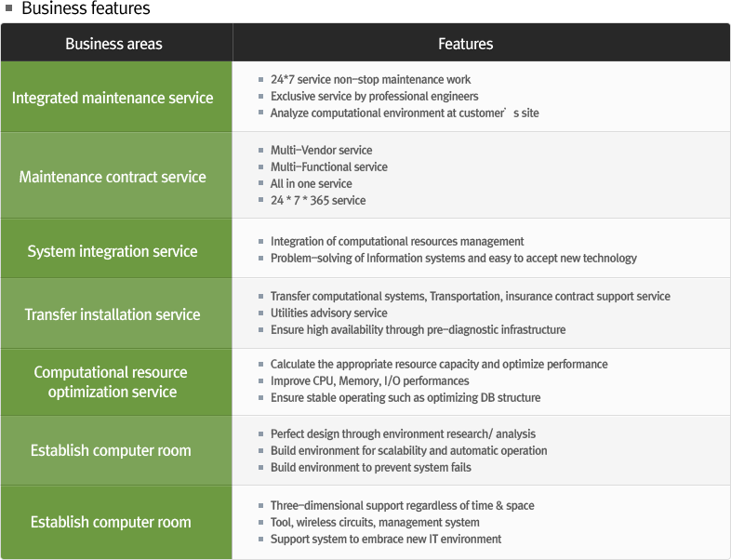This screenshot has width=731, height=560.
Task: Click the 24*7 service non-stop maintenance line
Action: pos(370,80)
